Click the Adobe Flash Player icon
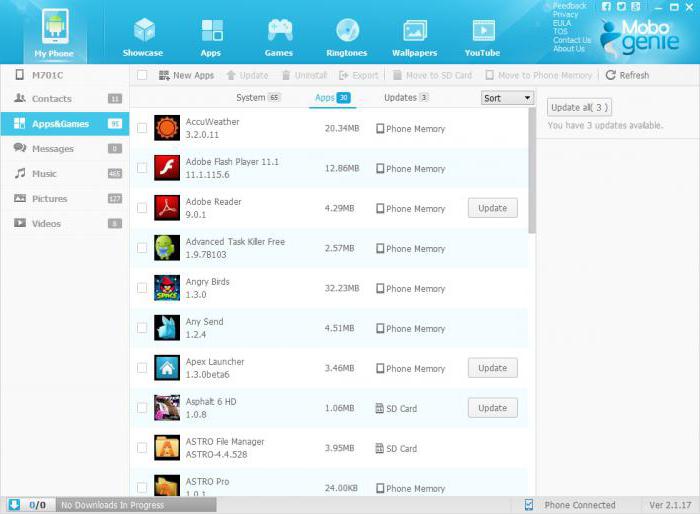Screen dimensions: 700x514 click(167, 168)
